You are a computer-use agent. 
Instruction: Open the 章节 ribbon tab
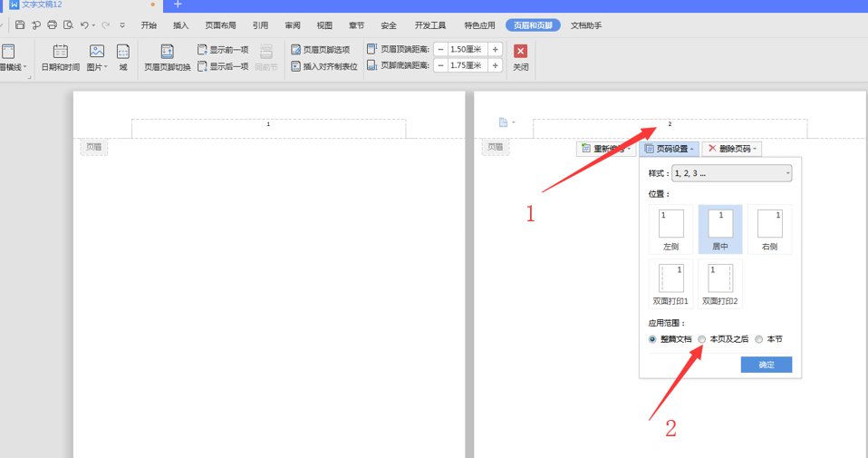click(x=356, y=25)
